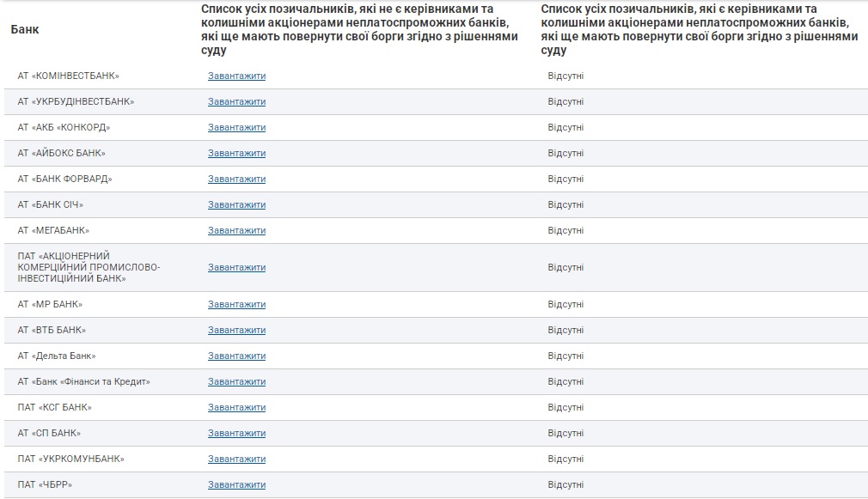Open Завантажити link for АТ «МР БАНК»
This screenshot has height=499, width=868.
(236, 304)
